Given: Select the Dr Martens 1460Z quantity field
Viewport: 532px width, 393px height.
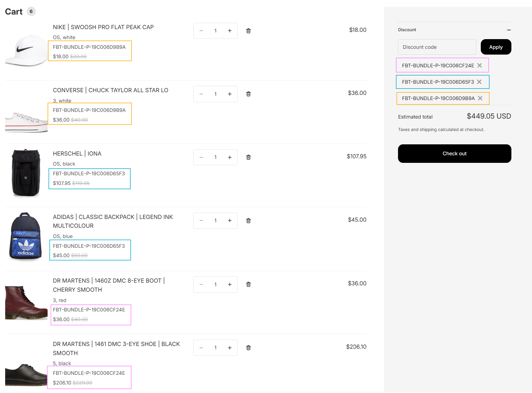Looking at the screenshot, I should (216, 284).
